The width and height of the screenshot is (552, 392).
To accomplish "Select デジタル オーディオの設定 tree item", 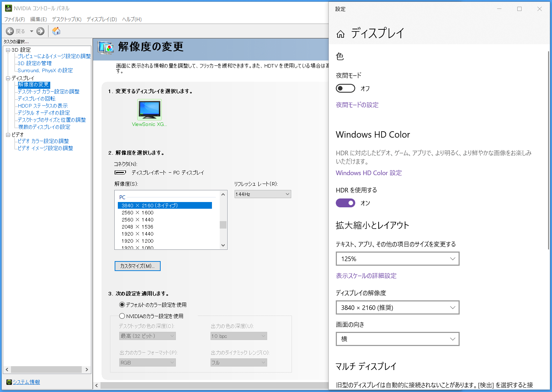I will [x=44, y=113].
